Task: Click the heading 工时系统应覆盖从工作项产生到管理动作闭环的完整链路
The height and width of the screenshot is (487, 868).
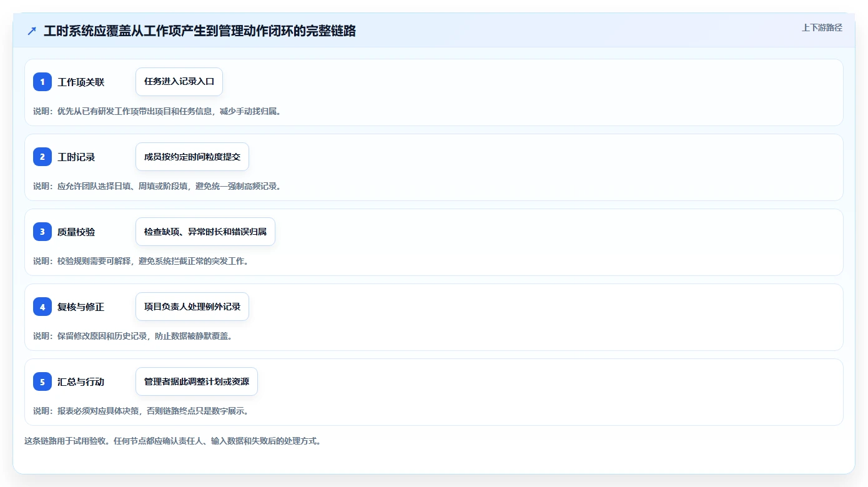Action: click(200, 31)
